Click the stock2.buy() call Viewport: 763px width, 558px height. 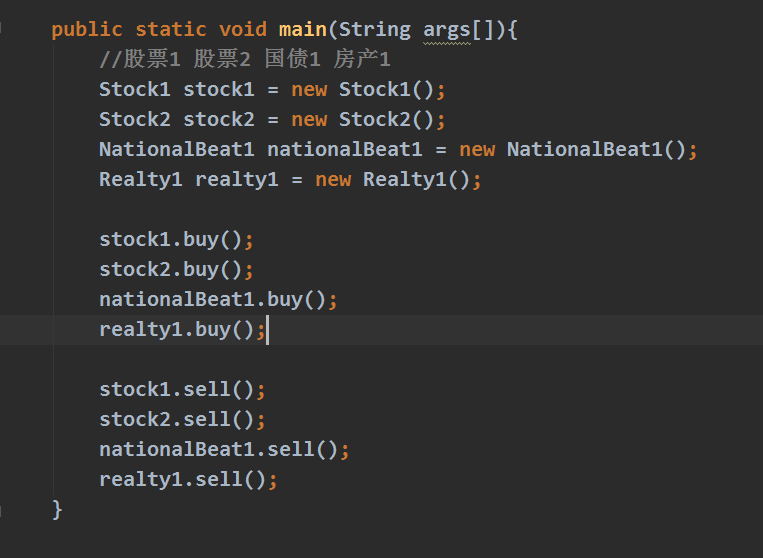pyautogui.click(x=176, y=270)
